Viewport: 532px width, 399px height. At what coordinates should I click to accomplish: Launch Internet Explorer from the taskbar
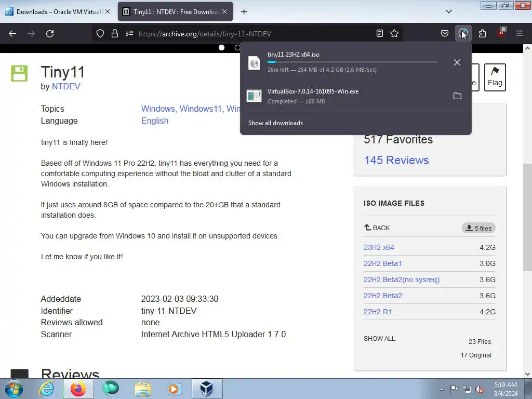pyautogui.click(x=46, y=389)
